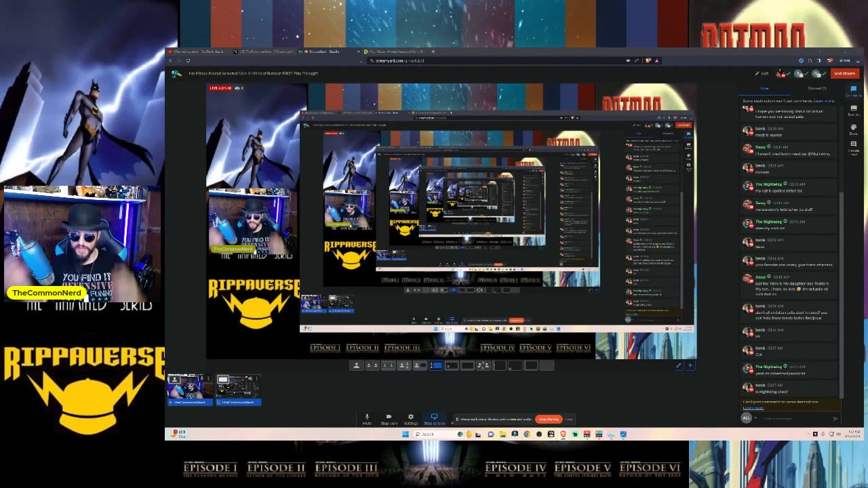Viewport: 868px width, 488px height.
Task: Open Chrome from the Windows taskbar
Action: 527,434
